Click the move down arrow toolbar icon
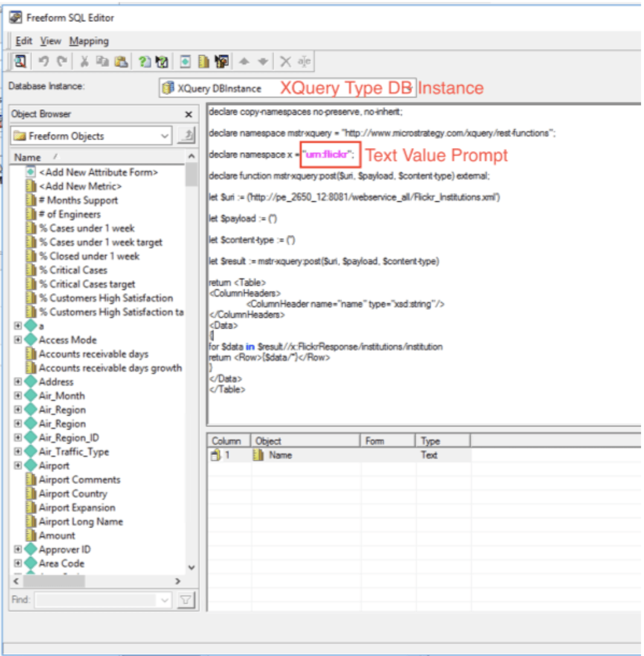This screenshot has height=656, width=644. 263,61
